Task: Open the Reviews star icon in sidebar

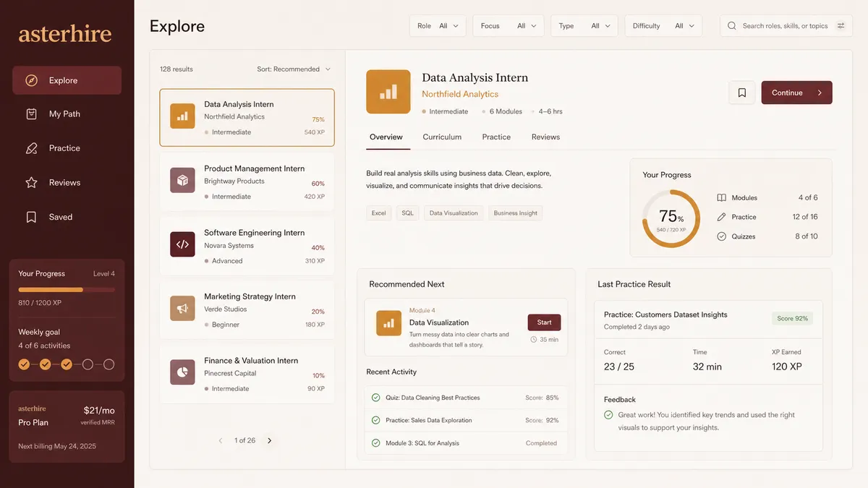Action: tap(31, 183)
